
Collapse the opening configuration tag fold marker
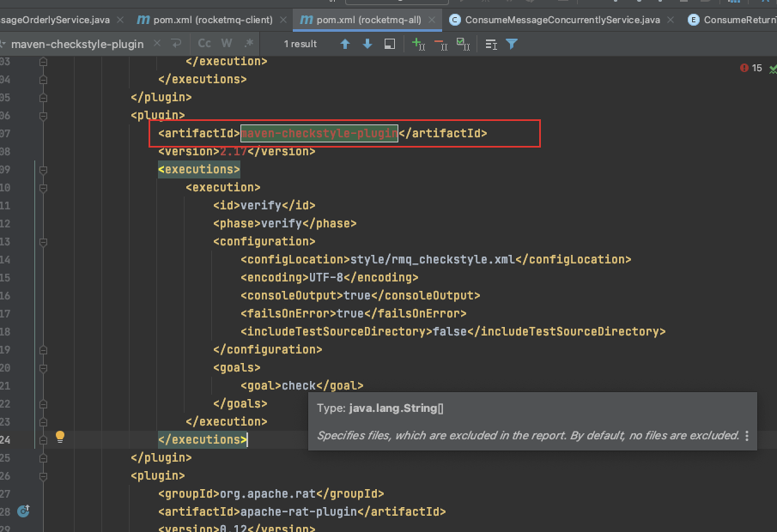coord(43,242)
